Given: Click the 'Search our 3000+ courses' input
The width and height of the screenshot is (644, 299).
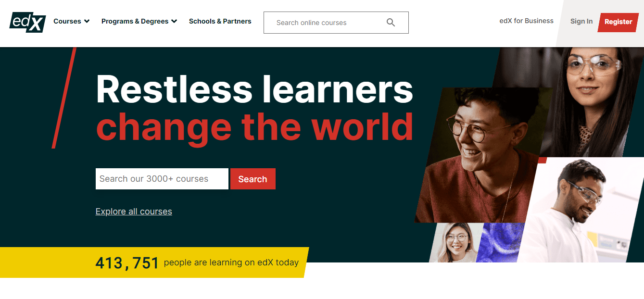Looking at the screenshot, I should pos(162,179).
